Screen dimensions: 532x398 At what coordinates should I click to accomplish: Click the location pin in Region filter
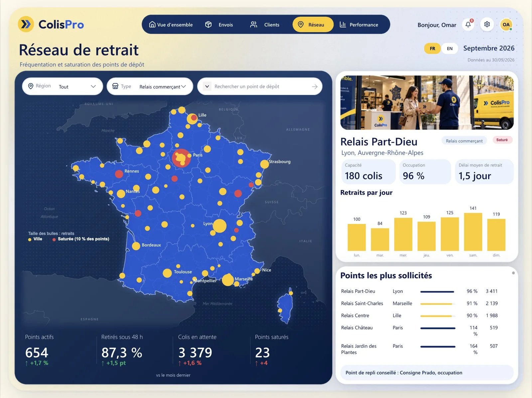(x=31, y=86)
